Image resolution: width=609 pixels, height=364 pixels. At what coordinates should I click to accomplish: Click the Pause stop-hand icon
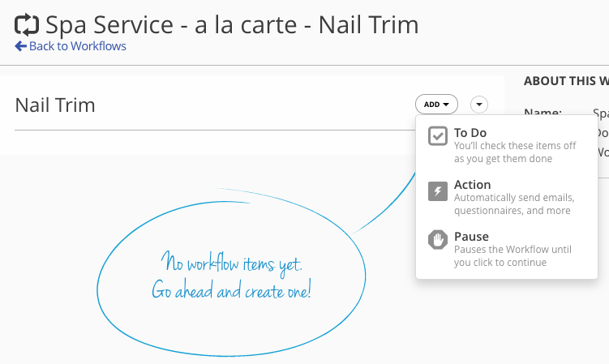(x=438, y=241)
